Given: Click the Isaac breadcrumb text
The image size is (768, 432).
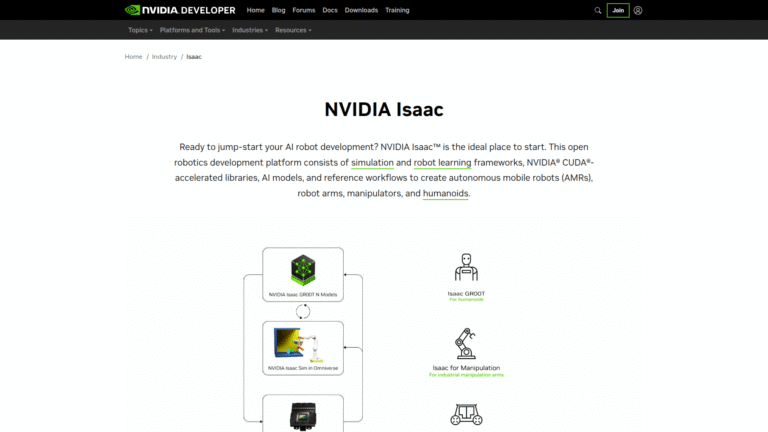Looking at the screenshot, I should 194,57.
